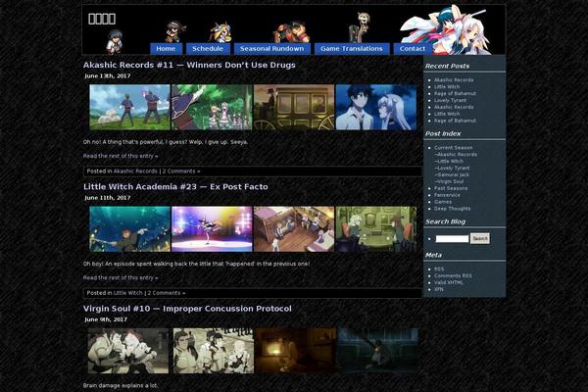Focus the Search Blog text field
The image size is (588, 392).
click(452, 238)
